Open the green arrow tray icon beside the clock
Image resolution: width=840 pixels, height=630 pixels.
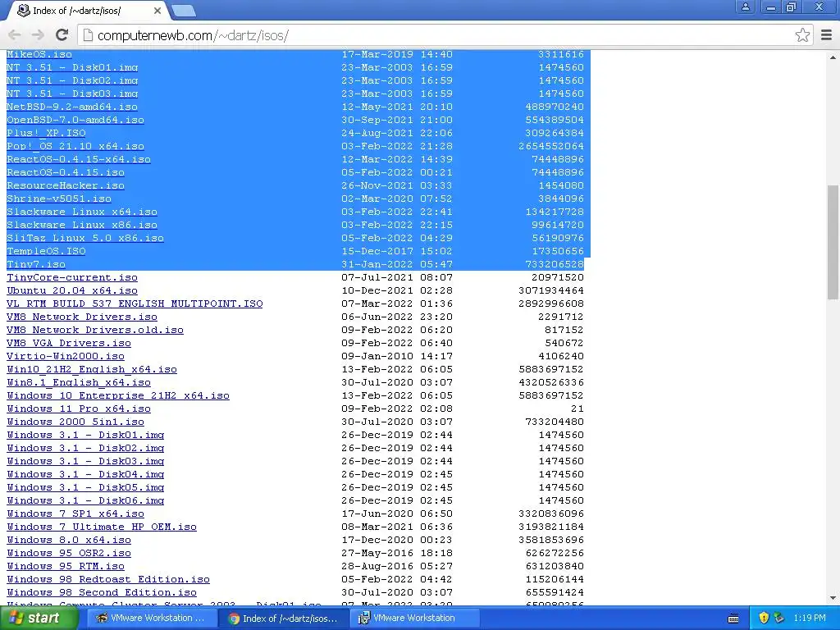(x=779, y=618)
